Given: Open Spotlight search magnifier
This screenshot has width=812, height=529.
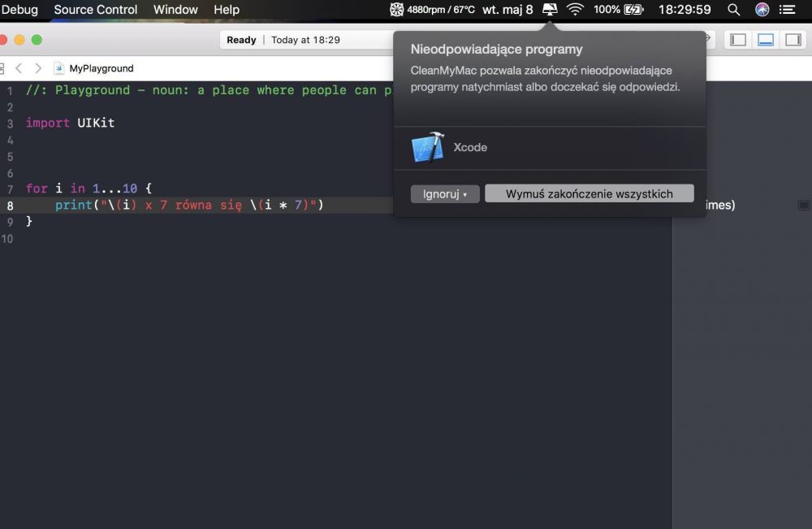Looking at the screenshot, I should 733,9.
